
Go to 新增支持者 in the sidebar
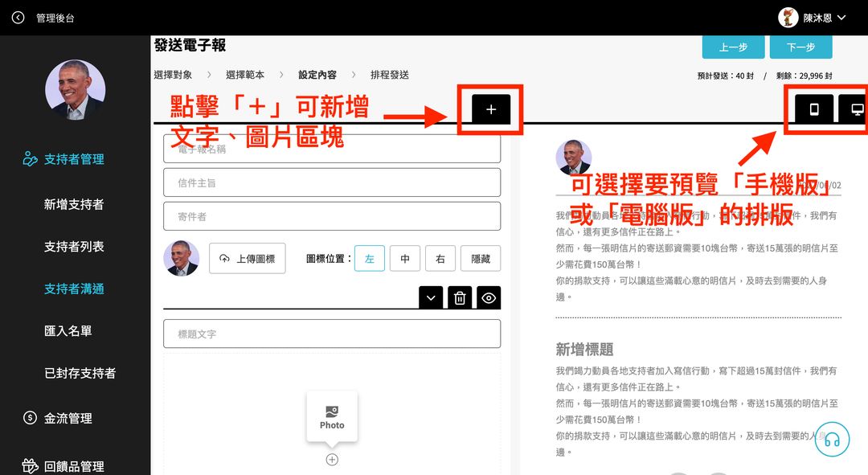pos(74,205)
